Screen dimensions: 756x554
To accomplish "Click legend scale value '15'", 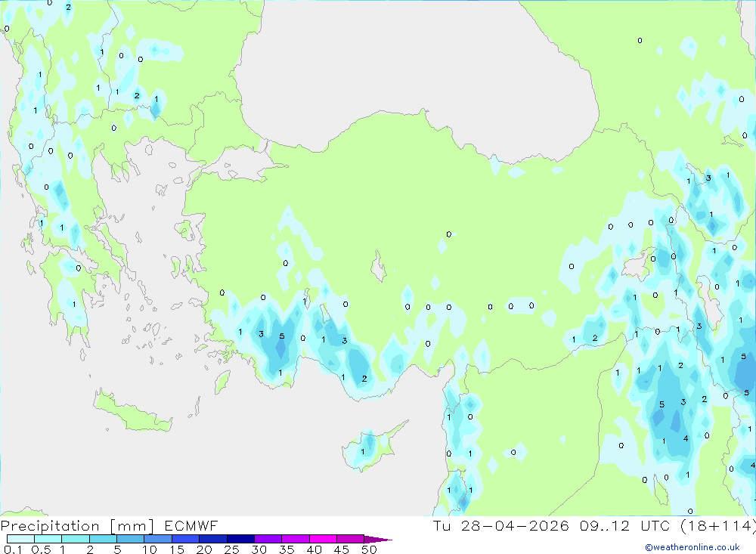I will tap(176, 549).
